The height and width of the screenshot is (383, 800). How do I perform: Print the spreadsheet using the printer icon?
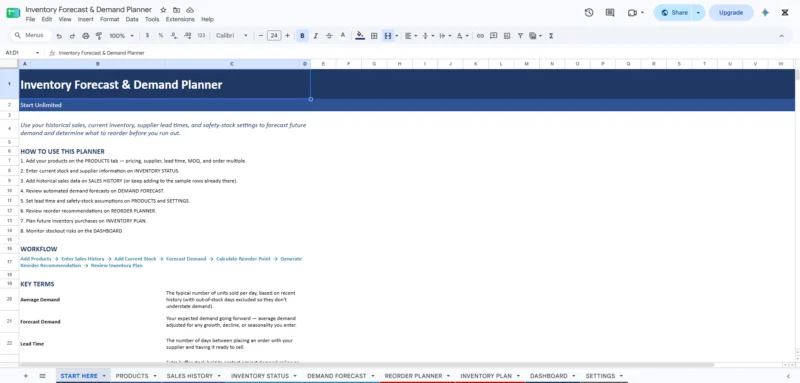point(86,36)
